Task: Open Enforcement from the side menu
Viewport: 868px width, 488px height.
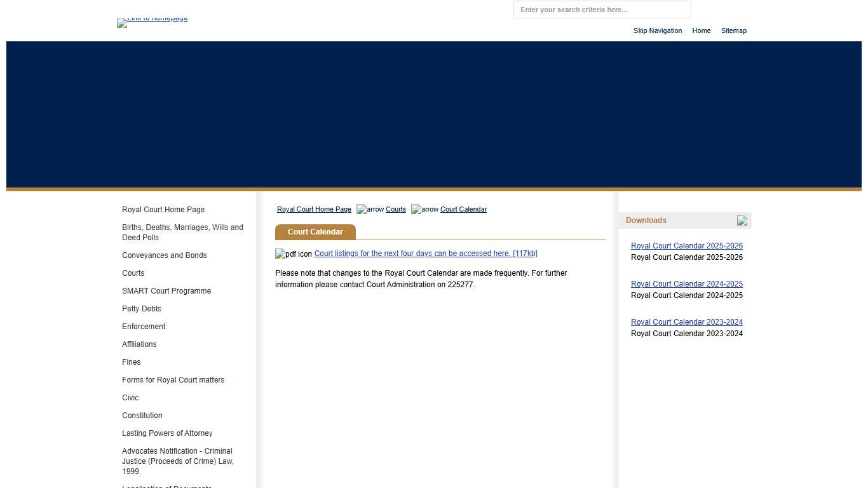Action: pyautogui.click(x=144, y=327)
